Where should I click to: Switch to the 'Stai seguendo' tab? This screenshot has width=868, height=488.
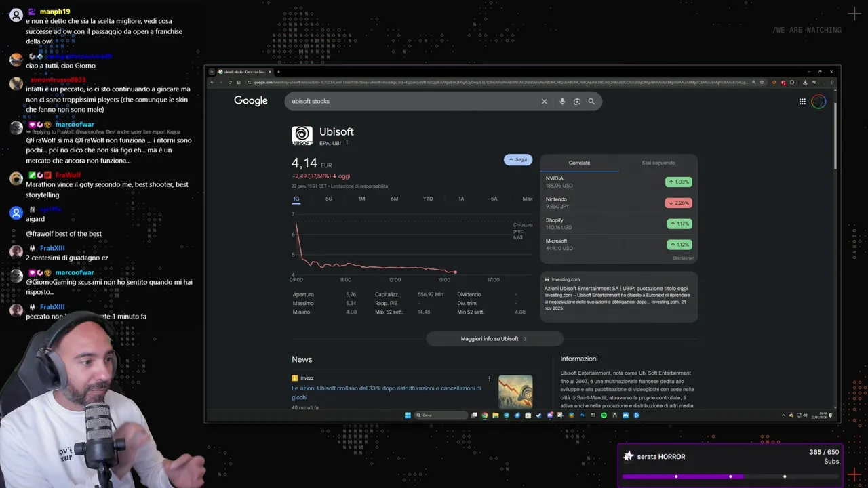(x=658, y=163)
